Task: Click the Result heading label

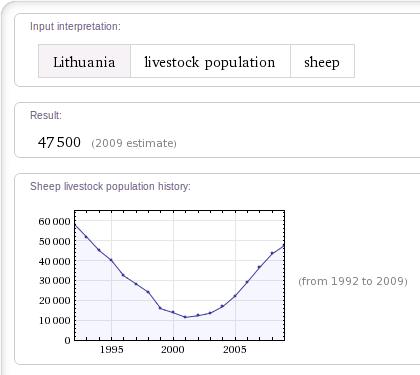Action: (x=46, y=115)
